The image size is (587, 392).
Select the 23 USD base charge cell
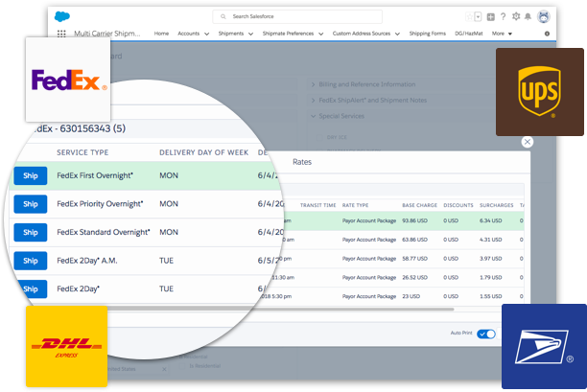pos(411,296)
